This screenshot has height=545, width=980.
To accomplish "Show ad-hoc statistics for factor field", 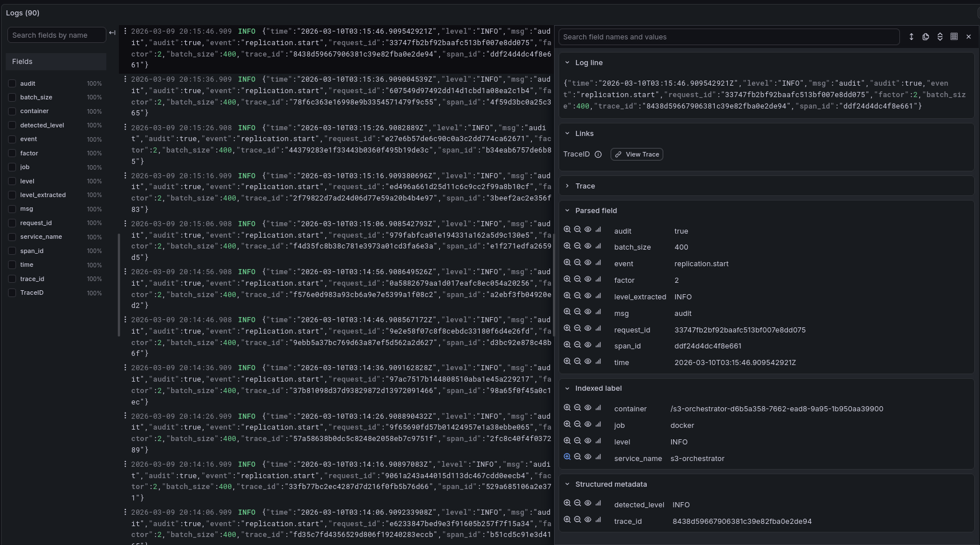I will (598, 279).
